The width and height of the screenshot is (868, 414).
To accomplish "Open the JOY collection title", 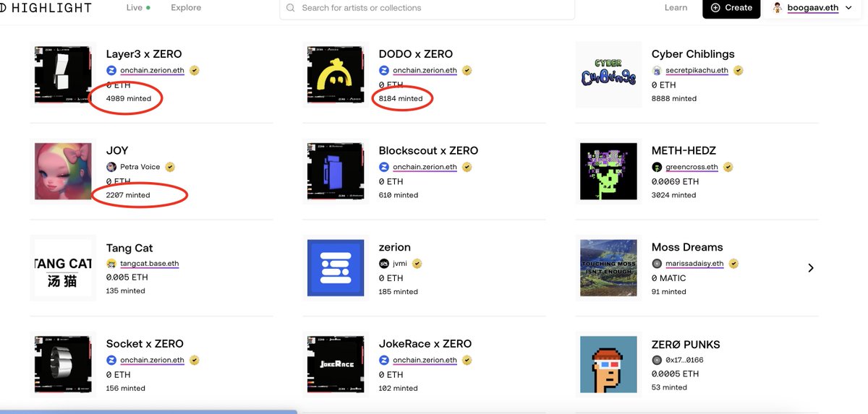I will point(117,150).
